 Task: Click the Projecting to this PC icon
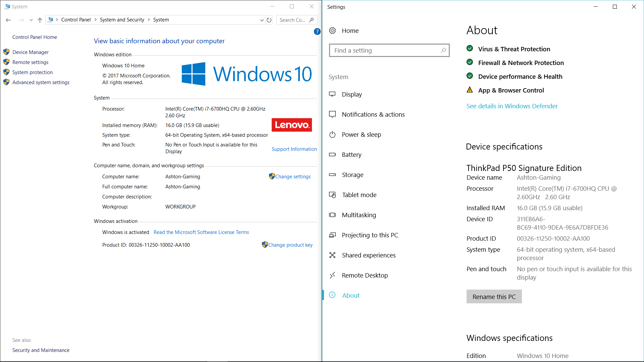tap(332, 235)
